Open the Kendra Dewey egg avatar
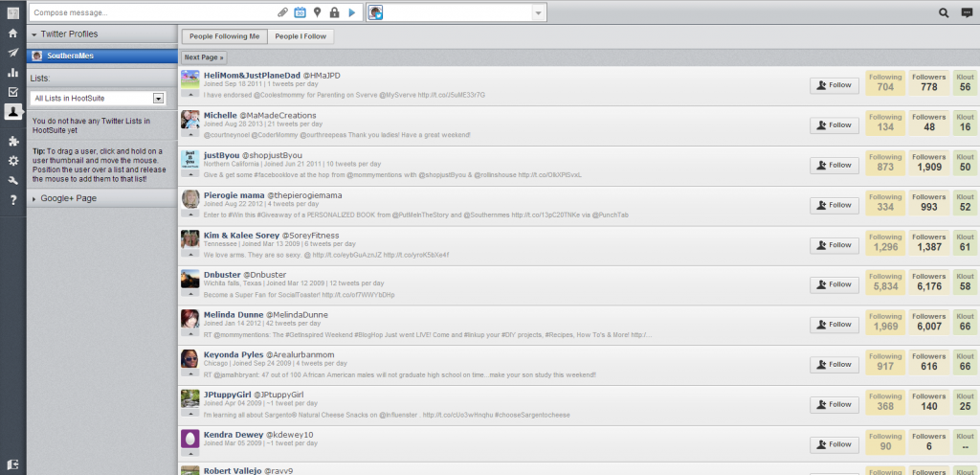Viewport: 980px width, 475px height. tap(190, 438)
